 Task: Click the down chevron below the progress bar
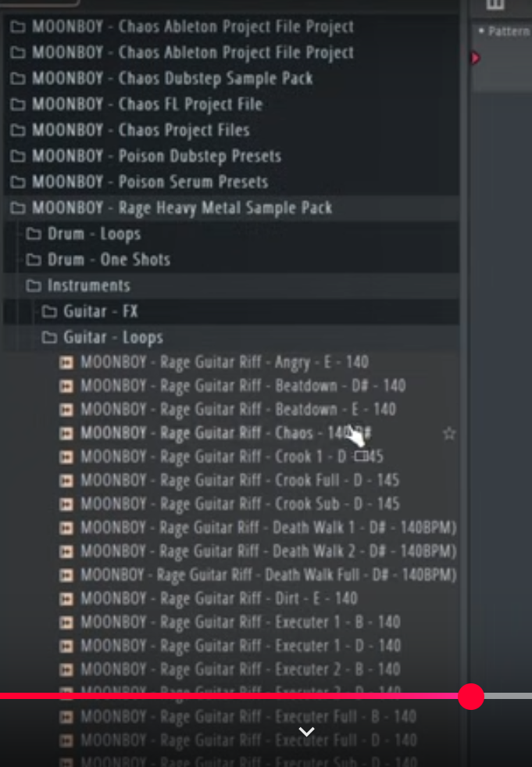(306, 732)
